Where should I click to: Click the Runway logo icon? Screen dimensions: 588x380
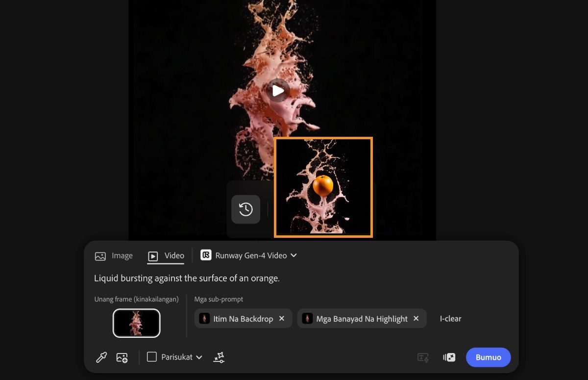click(206, 255)
